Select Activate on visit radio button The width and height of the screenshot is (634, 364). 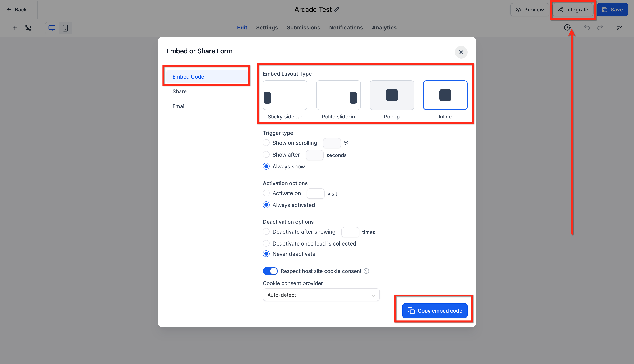pyautogui.click(x=266, y=193)
